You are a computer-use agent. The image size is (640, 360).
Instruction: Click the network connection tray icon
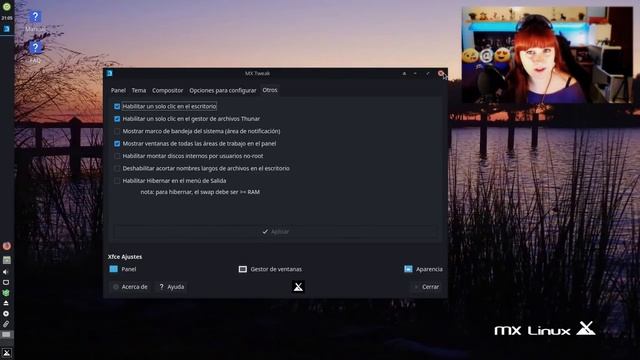click(x=6, y=282)
